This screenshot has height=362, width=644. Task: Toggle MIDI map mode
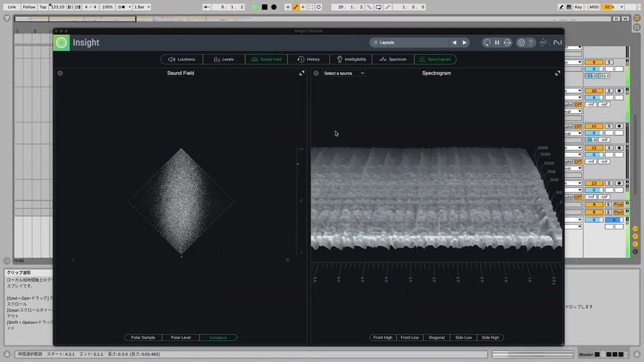pyautogui.click(x=594, y=7)
